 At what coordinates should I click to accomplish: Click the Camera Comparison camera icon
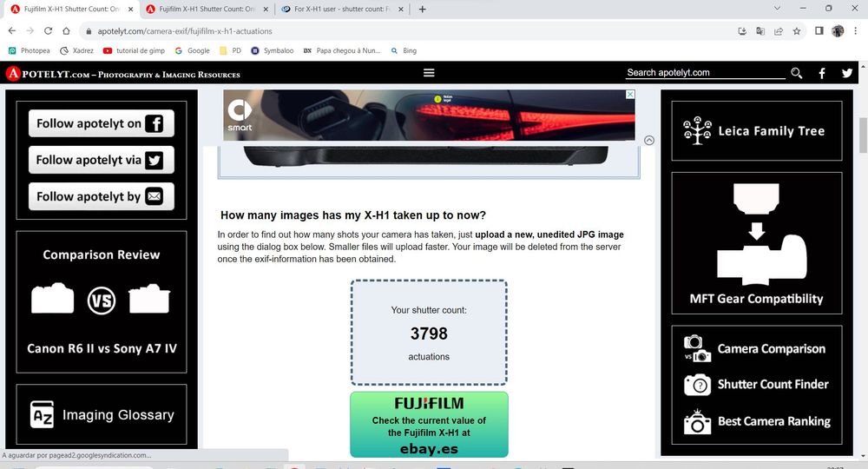(x=698, y=348)
